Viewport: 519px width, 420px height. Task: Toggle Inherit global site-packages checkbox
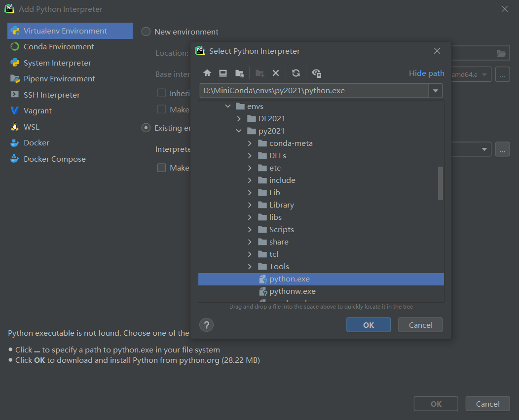[161, 93]
